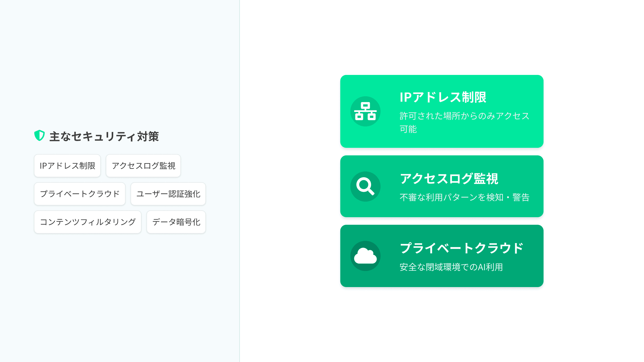Choose the プライベートクラウド tag chip

[x=80, y=194]
